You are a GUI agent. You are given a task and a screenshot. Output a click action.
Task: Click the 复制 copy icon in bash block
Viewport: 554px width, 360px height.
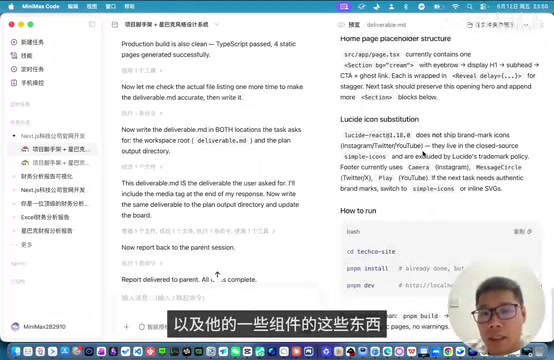tap(529, 231)
